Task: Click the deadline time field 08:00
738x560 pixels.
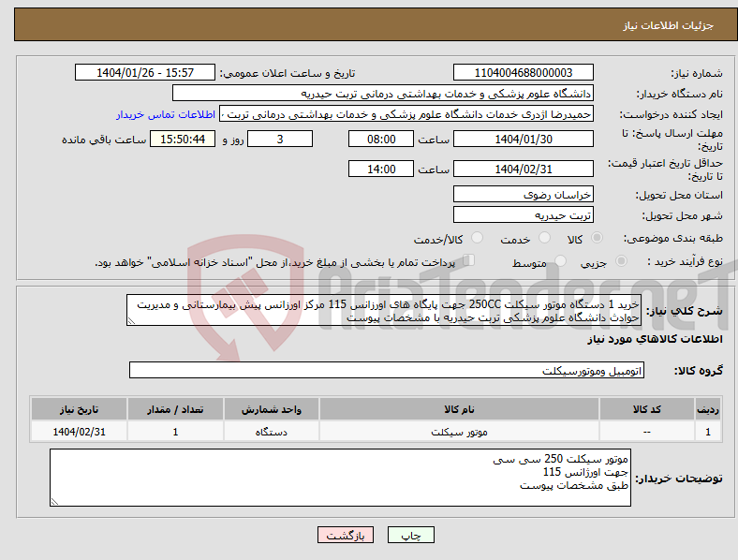Action: (381, 139)
